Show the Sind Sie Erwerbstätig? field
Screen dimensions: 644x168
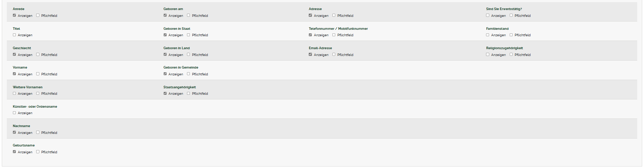click(487, 15)
